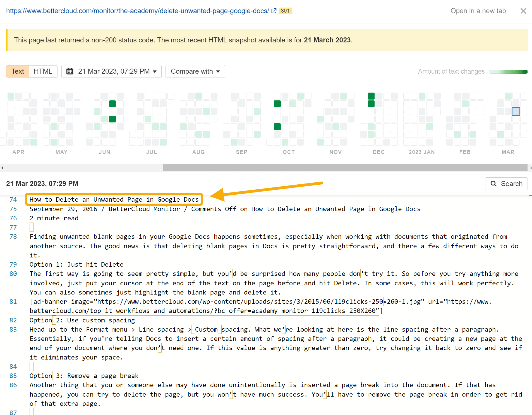Screen dimensions: 532x415
Task: Switch to the HTML view tab
Action: [x=43, y=71]
